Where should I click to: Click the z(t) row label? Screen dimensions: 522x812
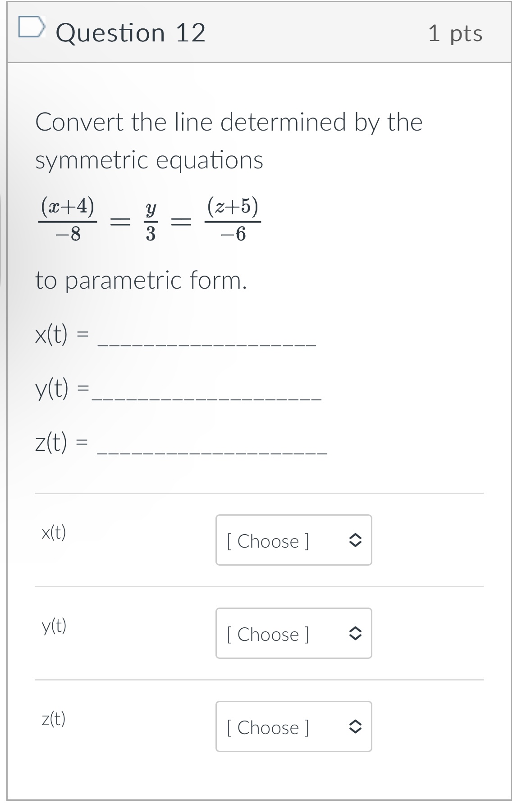(54, 720)
